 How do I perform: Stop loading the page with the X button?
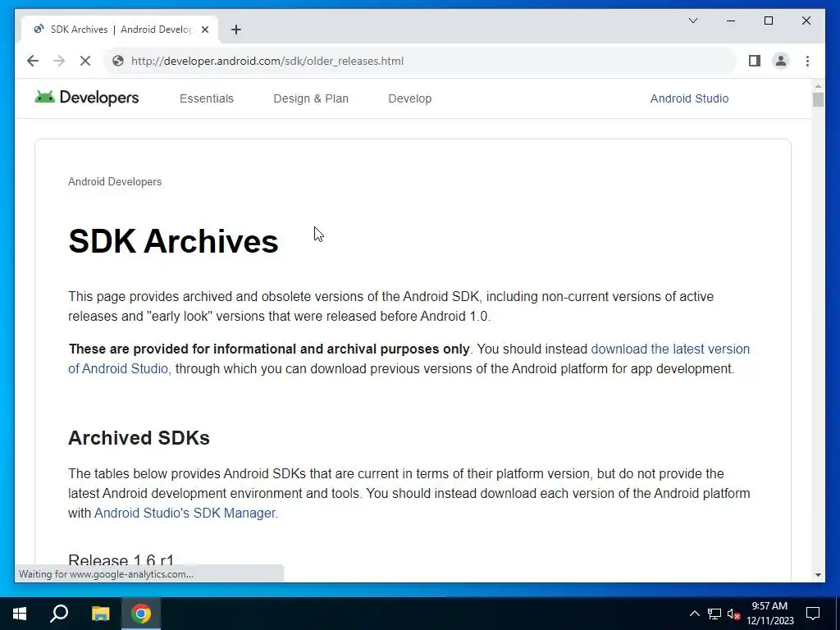click(x=85, y=61)
